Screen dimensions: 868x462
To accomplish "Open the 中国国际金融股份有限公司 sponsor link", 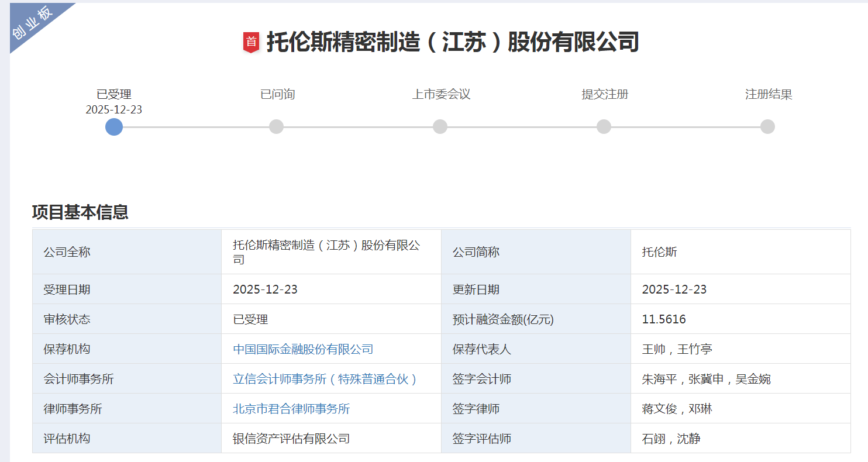I will [x=303, y=349].
